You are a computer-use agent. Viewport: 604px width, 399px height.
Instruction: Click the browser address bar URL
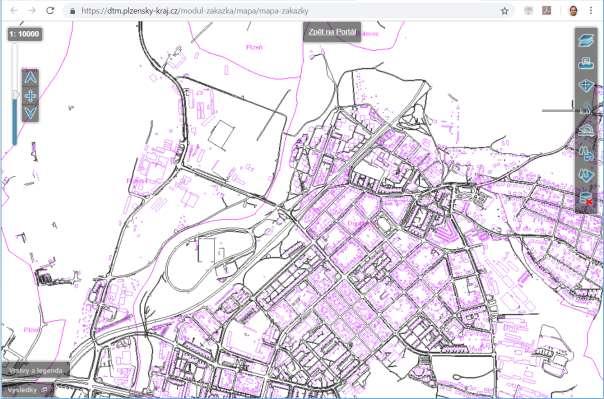click(195, 11)
